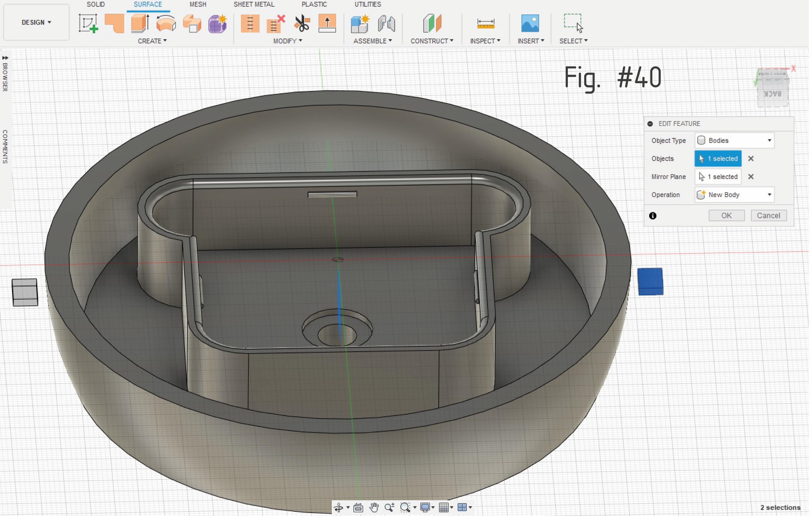Viewport: 812px width, 516px height.
Task: Collapse the Edit Feature dialog
Action: (x=651, y=124)
